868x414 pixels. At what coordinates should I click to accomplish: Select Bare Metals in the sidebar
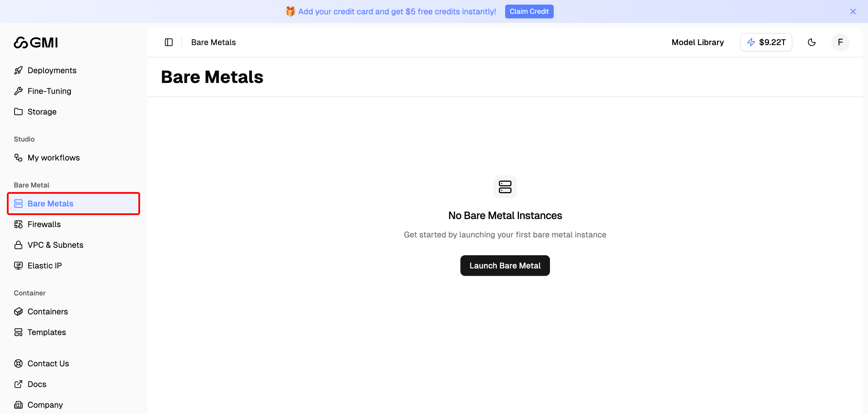[x=50, y=203]
